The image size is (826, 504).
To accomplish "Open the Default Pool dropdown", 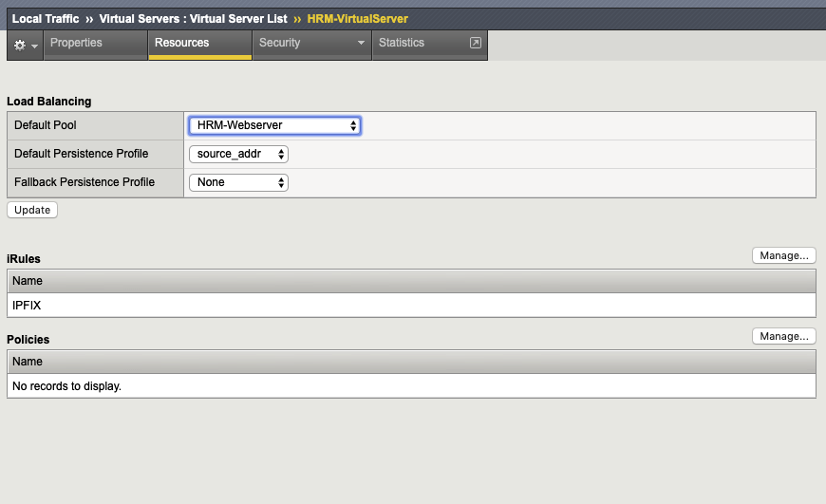I will (x=274, y=125).
